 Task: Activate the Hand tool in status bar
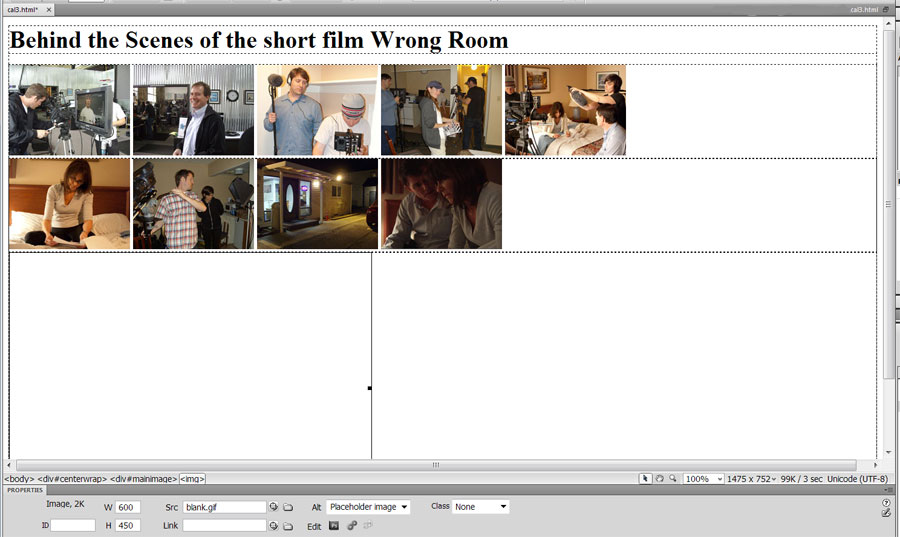click(x=659, y=479)
